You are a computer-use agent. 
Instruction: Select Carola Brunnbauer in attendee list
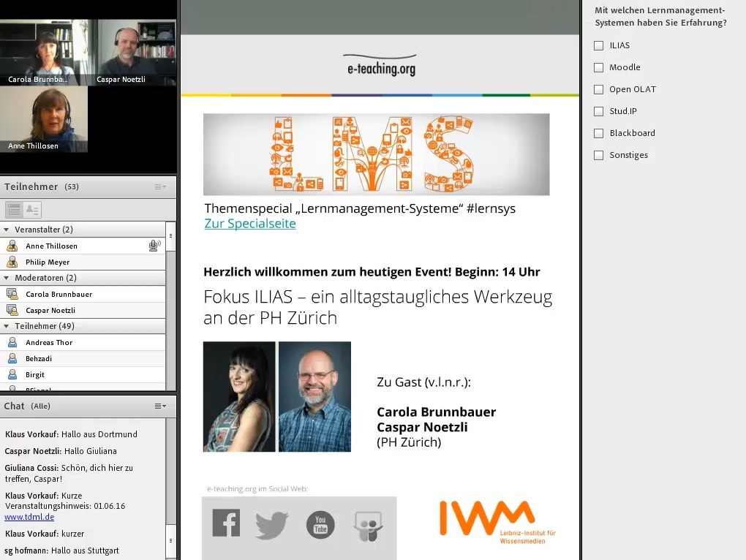tap(83, 295)
